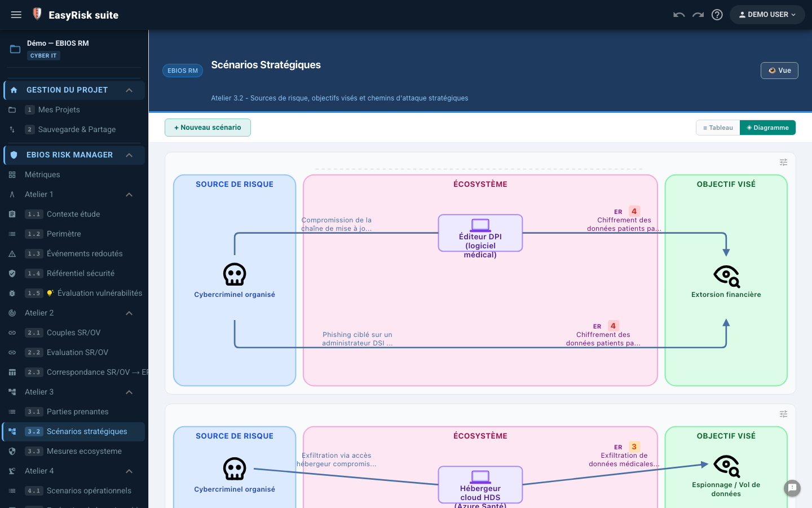
Task: Click the Atelier 4 icon
Action: (12, 471)
